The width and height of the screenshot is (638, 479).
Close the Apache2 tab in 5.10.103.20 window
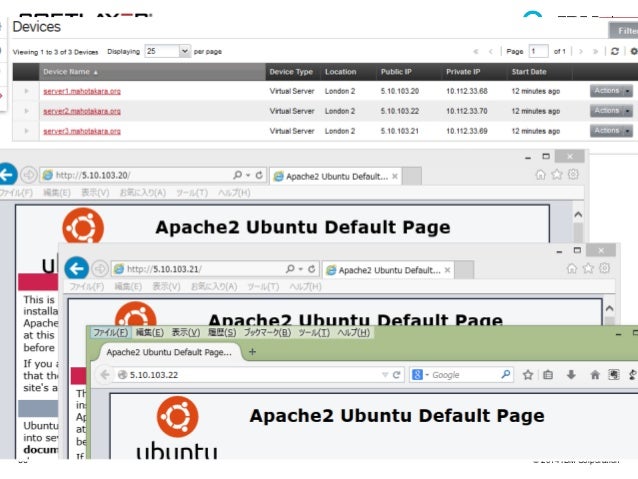point(395,176)
